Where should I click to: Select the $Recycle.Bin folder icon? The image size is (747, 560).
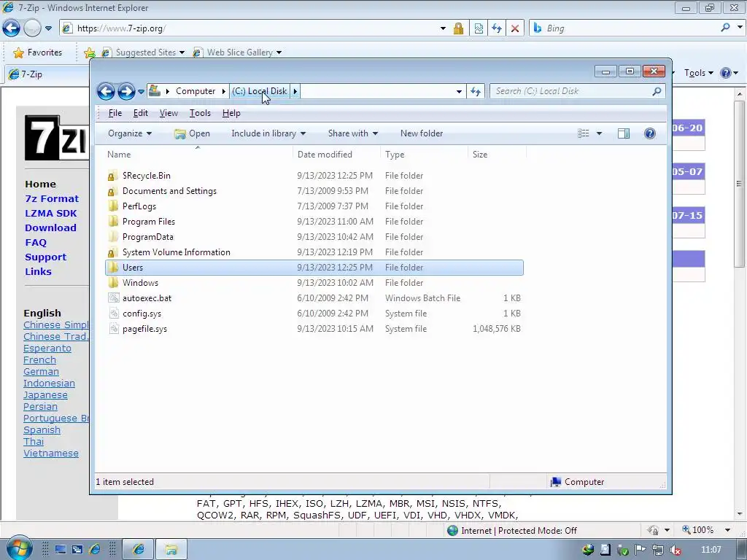tap(112, 176)
